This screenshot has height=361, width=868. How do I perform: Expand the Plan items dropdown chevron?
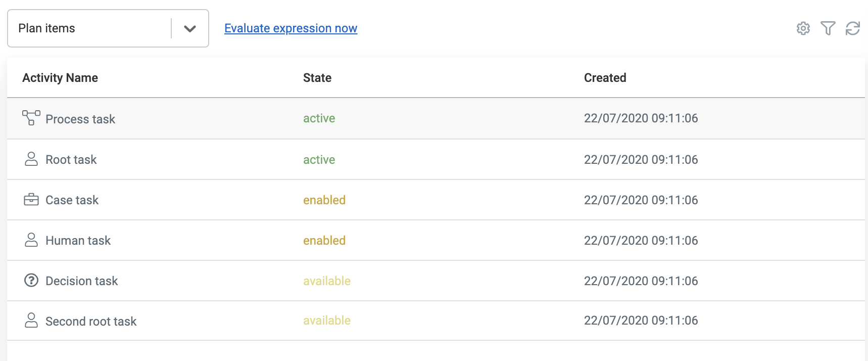pyautogui.click(x=190, y=29)
